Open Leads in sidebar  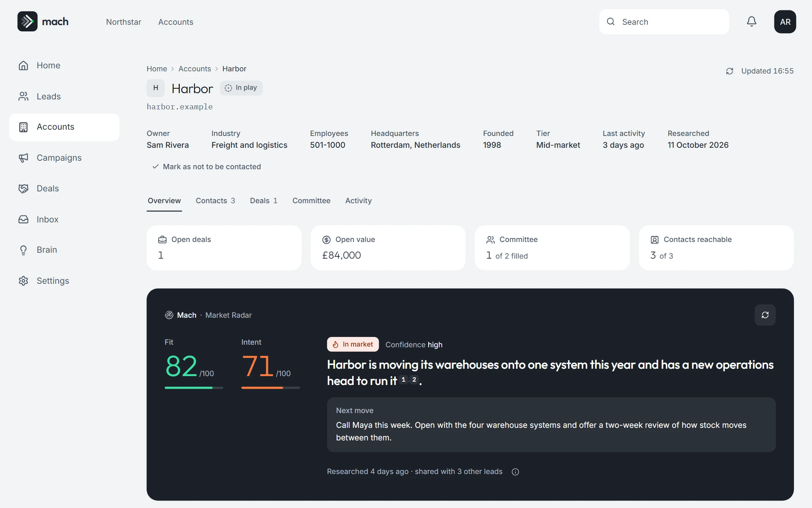click(64, 96)
